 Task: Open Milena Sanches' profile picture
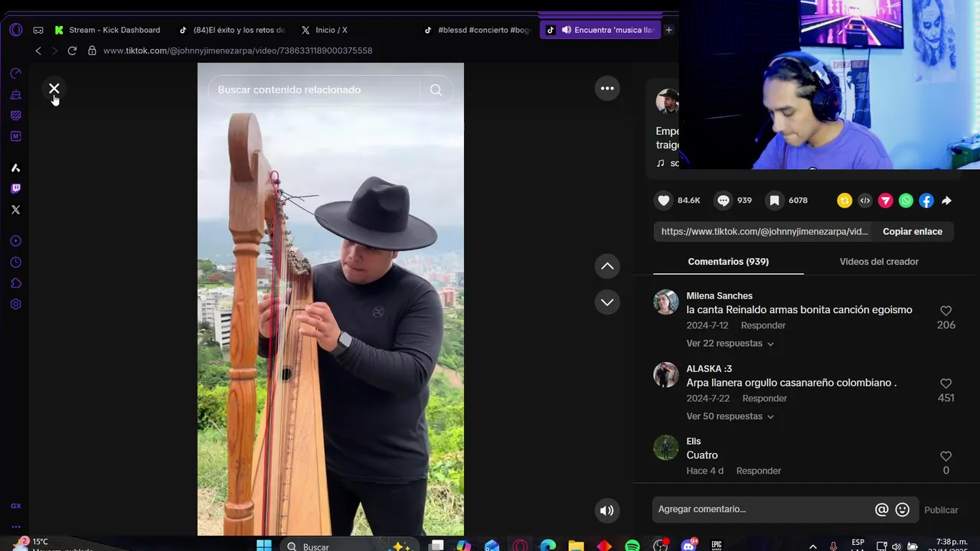(x=666, y=302)
